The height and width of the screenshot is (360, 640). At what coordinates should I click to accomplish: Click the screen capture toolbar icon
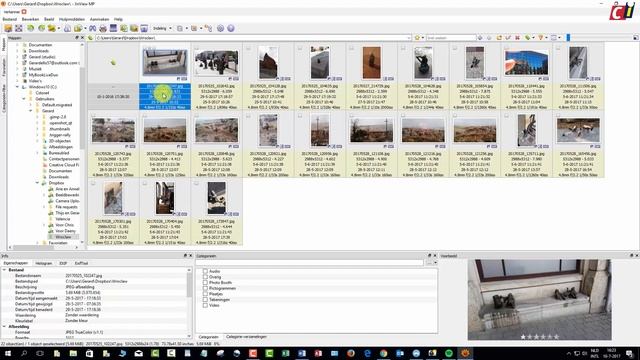click(x=113, y=28)
